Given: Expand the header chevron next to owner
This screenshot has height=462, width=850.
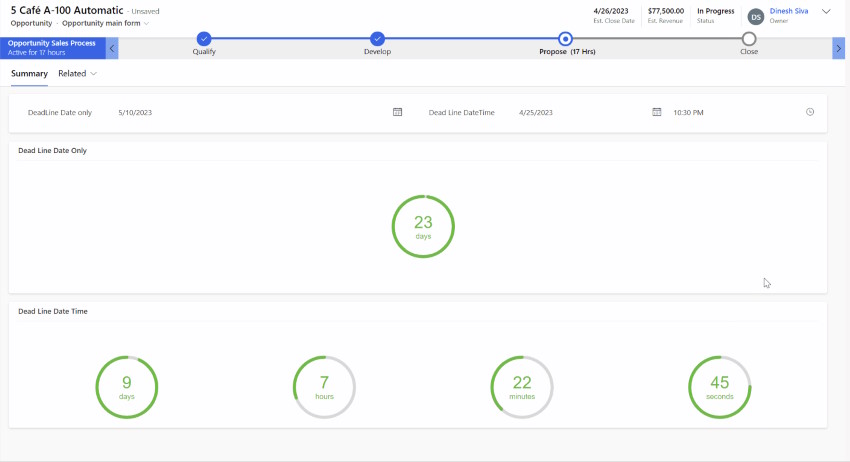Looking at the screenshot, I should (826, 11).
